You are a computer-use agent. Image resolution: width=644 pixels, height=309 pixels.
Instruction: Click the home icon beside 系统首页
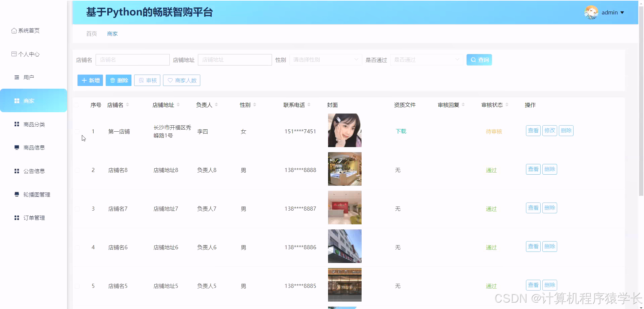pos(14,31)
